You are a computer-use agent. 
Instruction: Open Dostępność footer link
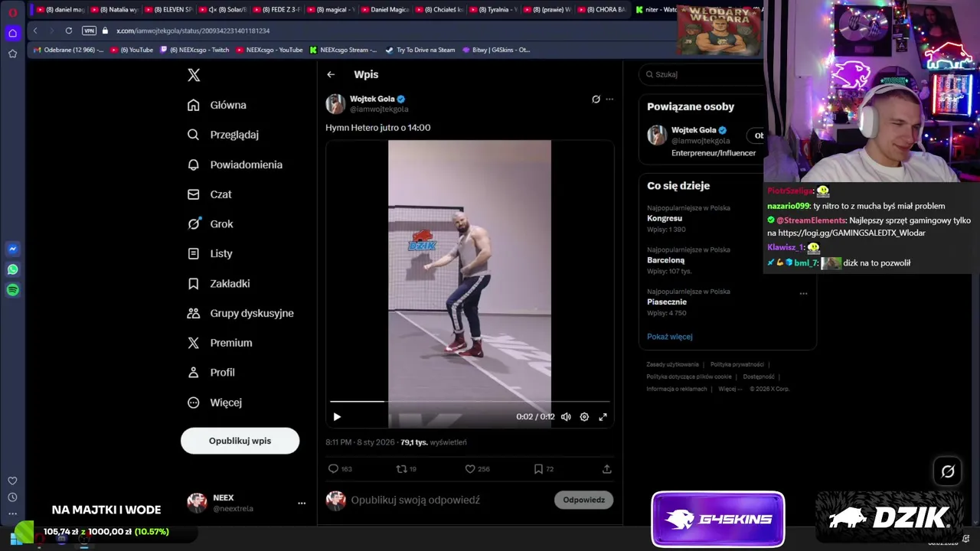(759, 377)
